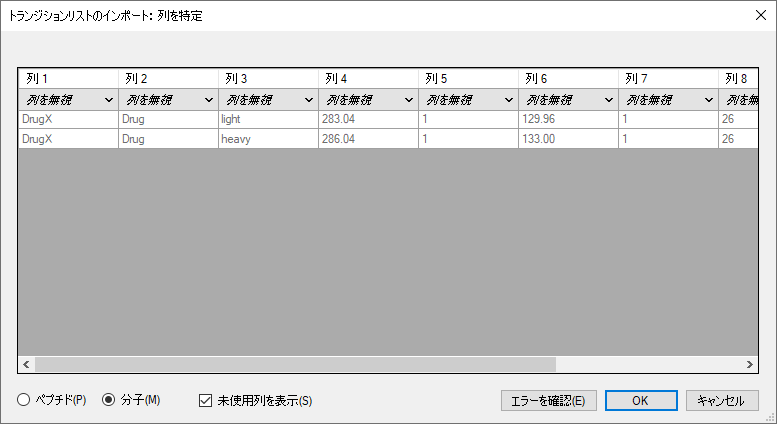Select the 26 cell in light row
Viewport: 777px width, 424px height.
coord(738,119)
